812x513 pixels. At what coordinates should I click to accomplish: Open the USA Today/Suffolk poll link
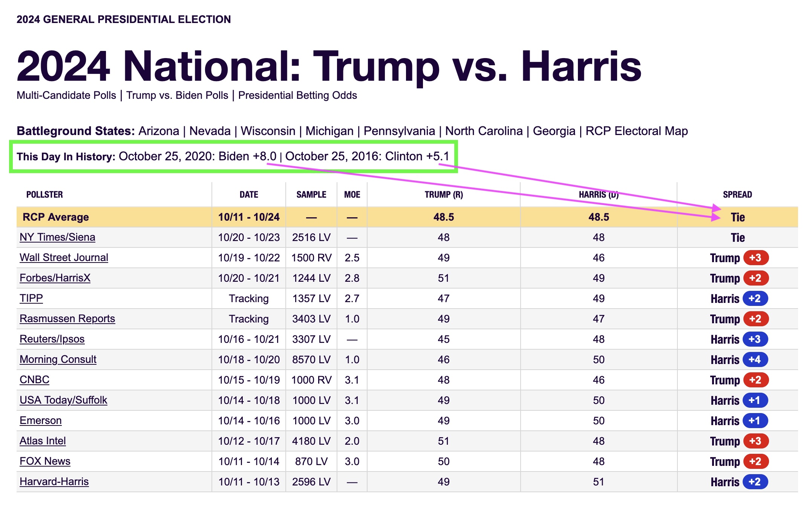click(x=63, y=400)
